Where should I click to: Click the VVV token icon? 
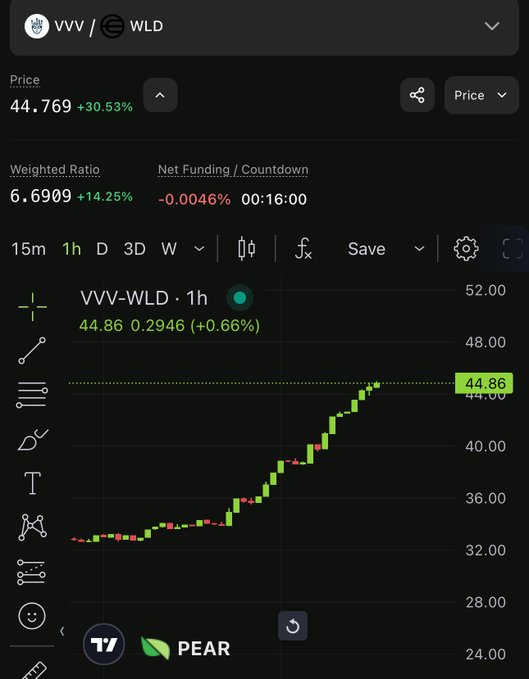point(37,26)
